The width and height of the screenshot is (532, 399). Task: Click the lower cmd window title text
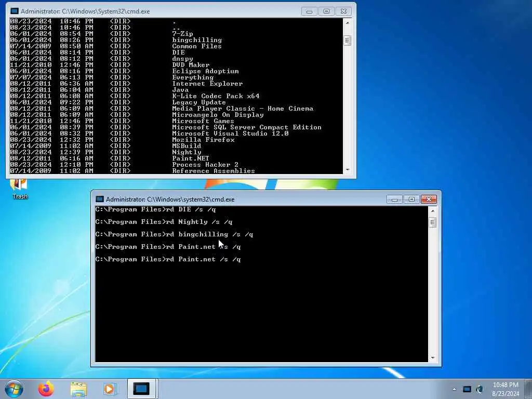coord(170,199)
